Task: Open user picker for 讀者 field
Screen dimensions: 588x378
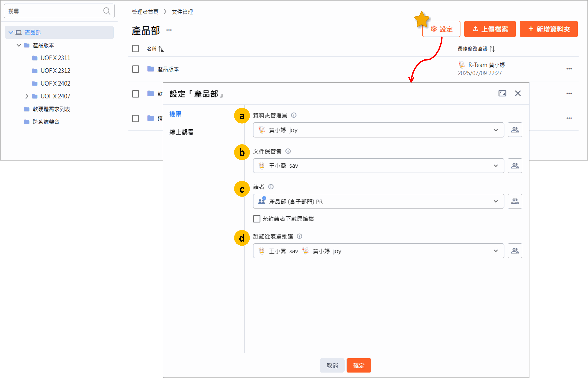Action: [515, 201]
